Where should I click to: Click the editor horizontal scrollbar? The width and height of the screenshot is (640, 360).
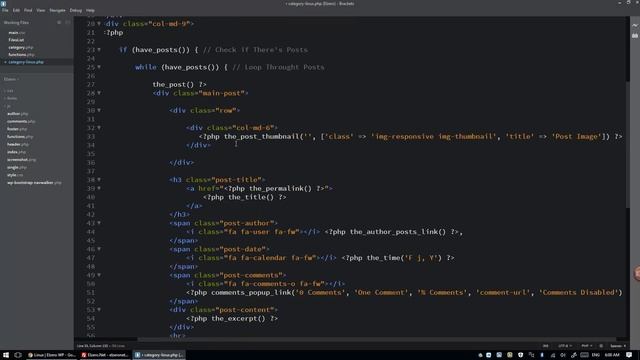coord(376,339)
